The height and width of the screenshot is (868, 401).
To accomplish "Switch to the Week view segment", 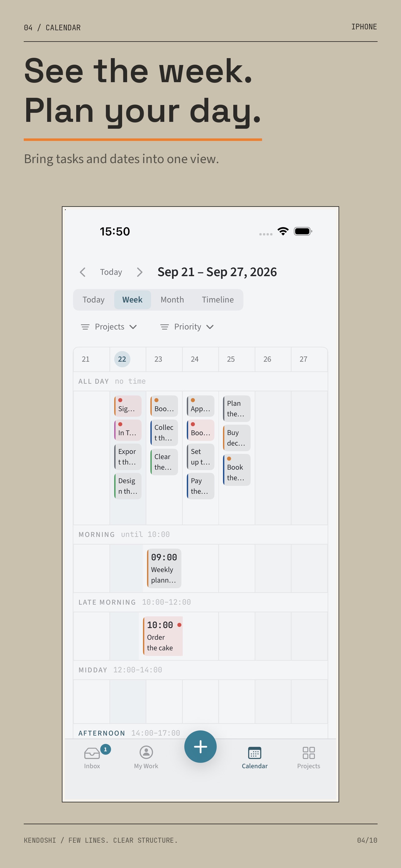I will coord(132,300).
